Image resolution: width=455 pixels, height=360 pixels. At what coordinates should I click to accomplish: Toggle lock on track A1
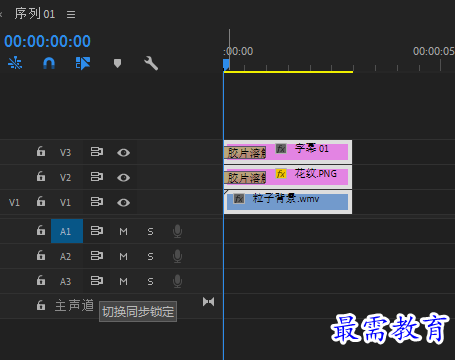click(x=41, y=230)
